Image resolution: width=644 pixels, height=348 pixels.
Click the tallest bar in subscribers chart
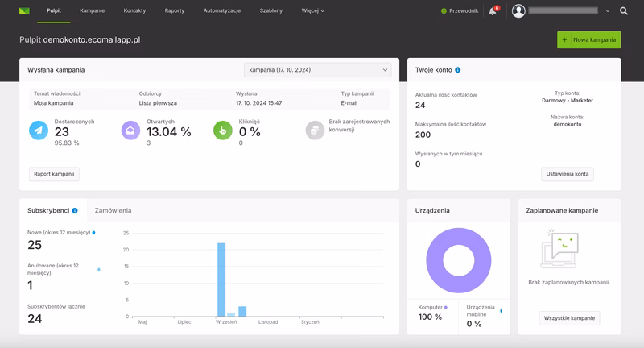coord(221,279)
